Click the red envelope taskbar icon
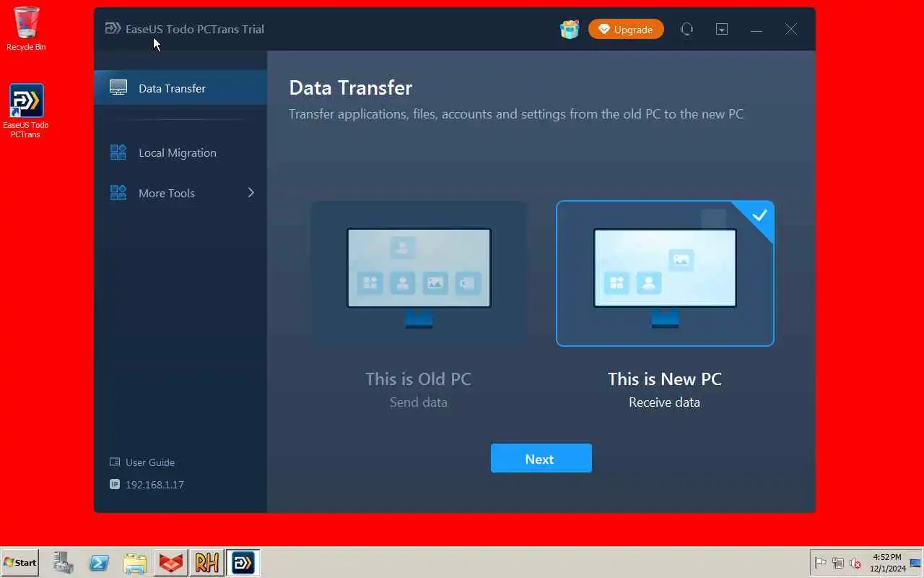 pos(171,563)
